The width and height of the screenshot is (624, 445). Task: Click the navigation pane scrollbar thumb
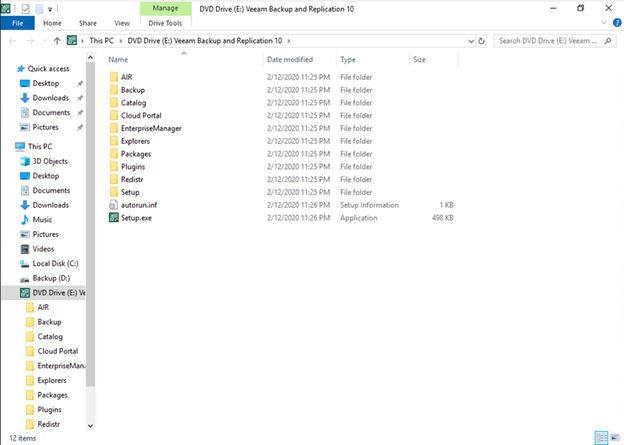point(90,224)
